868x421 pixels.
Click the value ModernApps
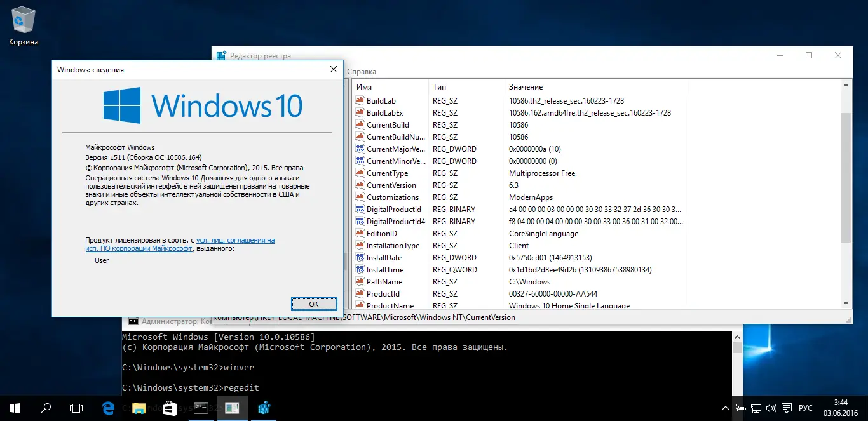[x=531, y=197]
